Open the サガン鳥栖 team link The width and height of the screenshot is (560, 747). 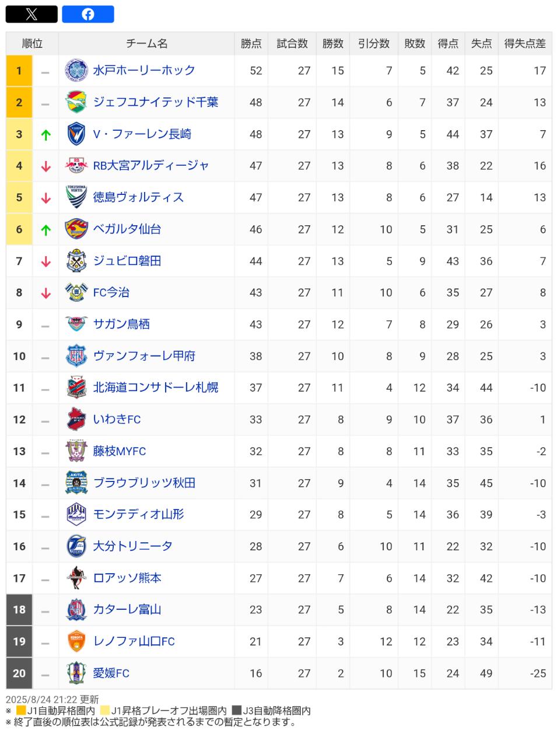[121, 324]
